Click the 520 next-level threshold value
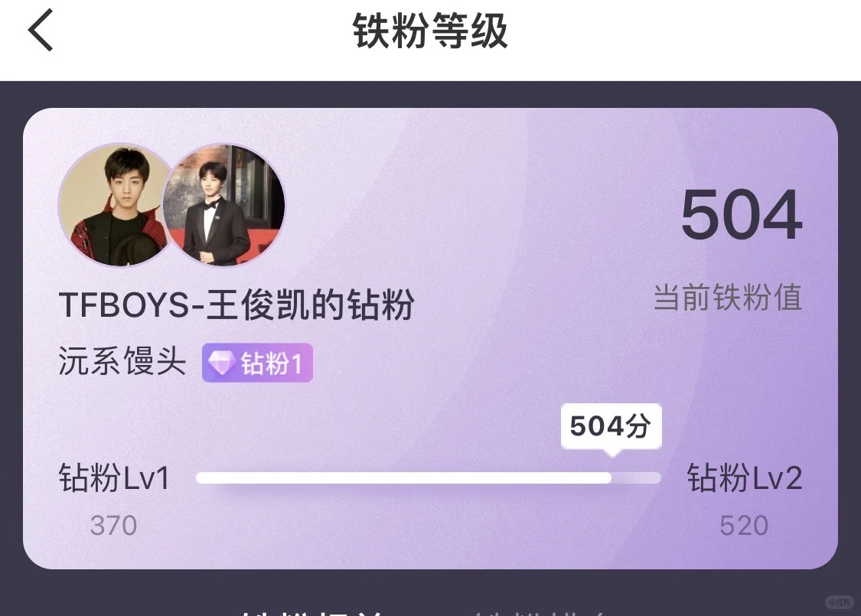Image resolution: width=861 pixels, height=616 pixels. [744, 526]
